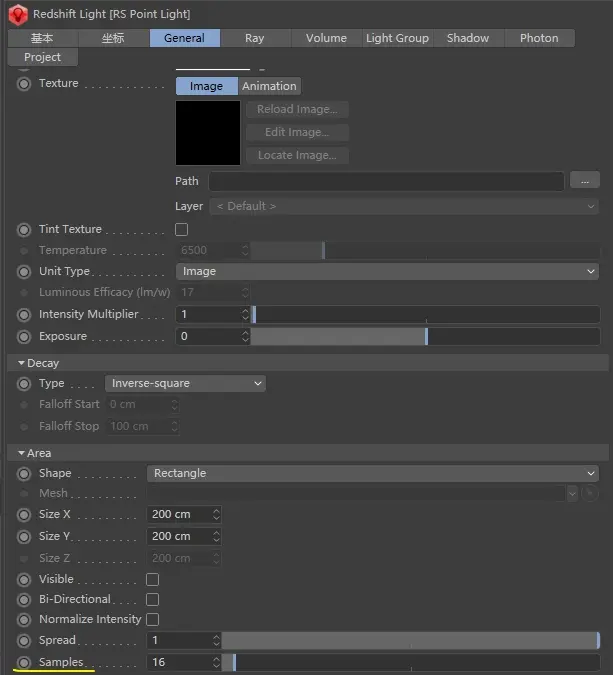This screenshot has height=675, width=613.
Task: Click the Intensity Multiplier stepper arrows
Action: pyautogui.click(x=245, y=315)
